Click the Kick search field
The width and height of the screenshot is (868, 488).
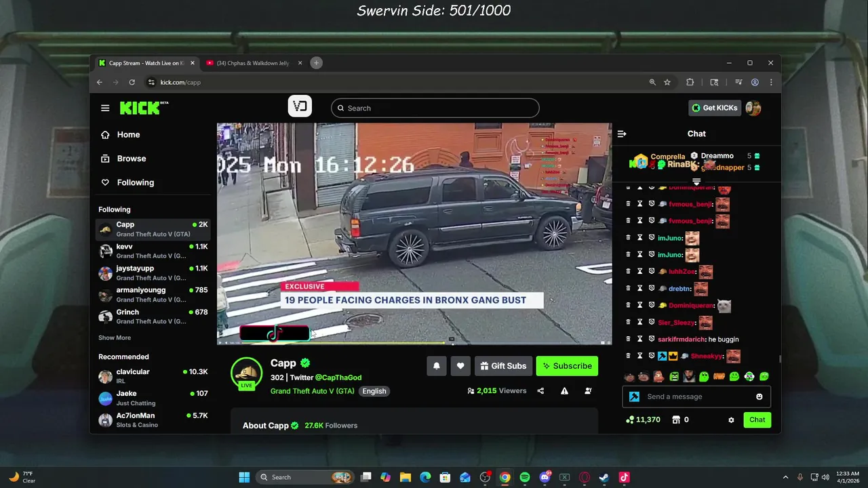(x=435, y=108)
